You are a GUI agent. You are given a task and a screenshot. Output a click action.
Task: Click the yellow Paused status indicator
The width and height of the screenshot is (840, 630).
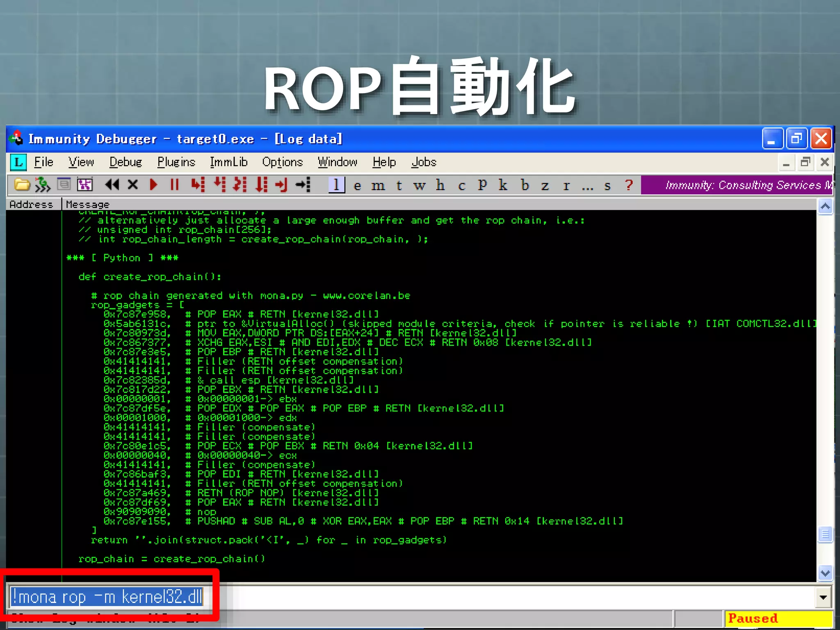(778, 619)
